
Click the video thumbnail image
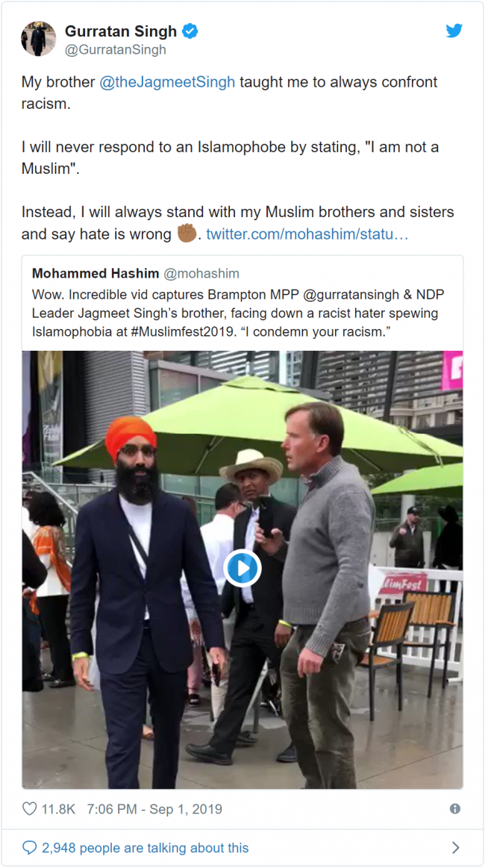[242, 569]
